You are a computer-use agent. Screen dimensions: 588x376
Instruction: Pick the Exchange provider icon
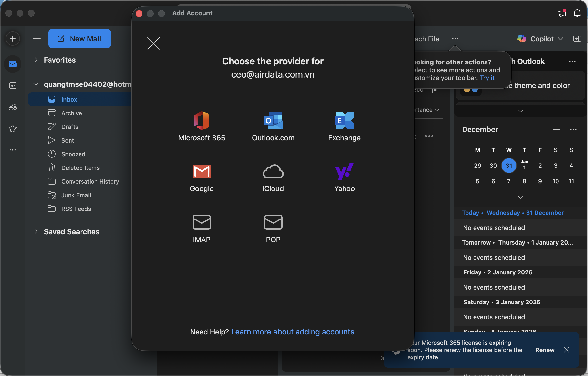pos(344,121)
